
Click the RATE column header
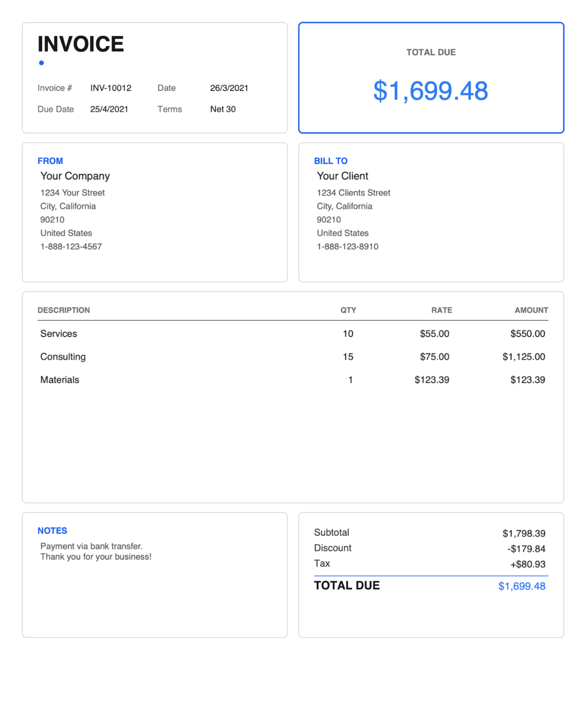(x=442, y=310)
